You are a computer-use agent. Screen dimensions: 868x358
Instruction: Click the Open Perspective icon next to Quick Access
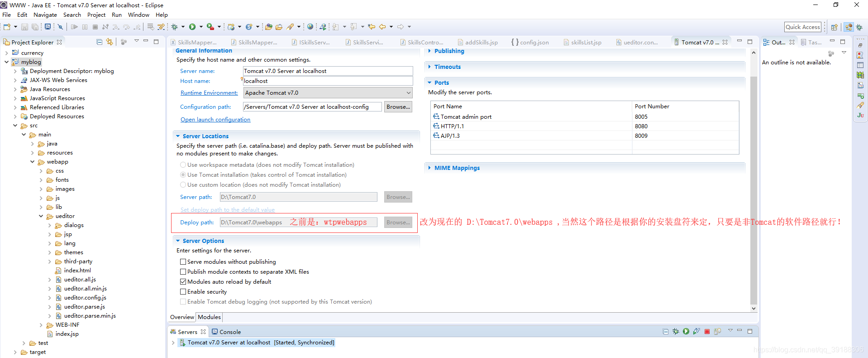point(835,27)
